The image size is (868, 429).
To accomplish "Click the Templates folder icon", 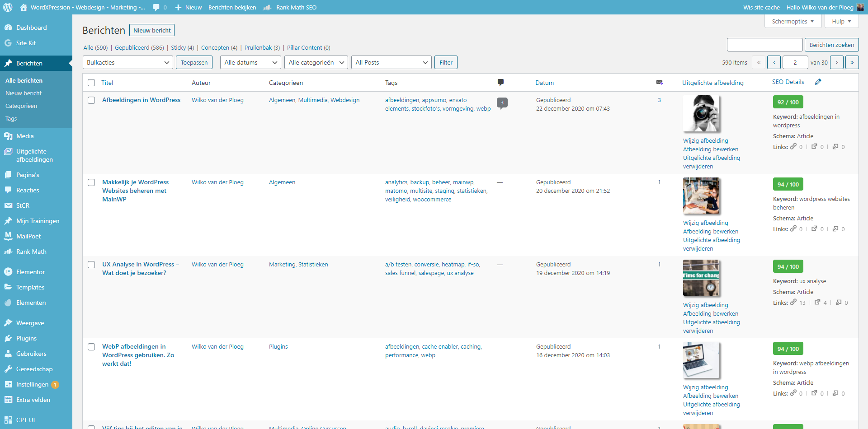I will point(8,287).
